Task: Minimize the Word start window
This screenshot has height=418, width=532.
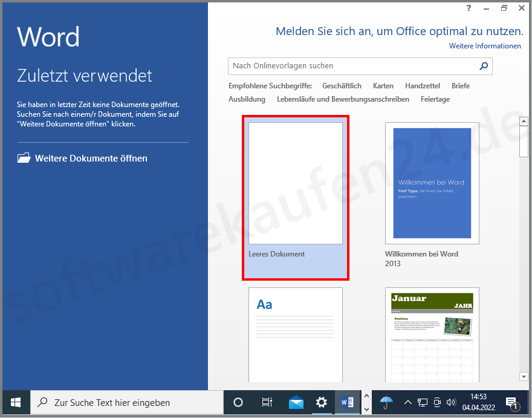Action: tap(486, 8)
